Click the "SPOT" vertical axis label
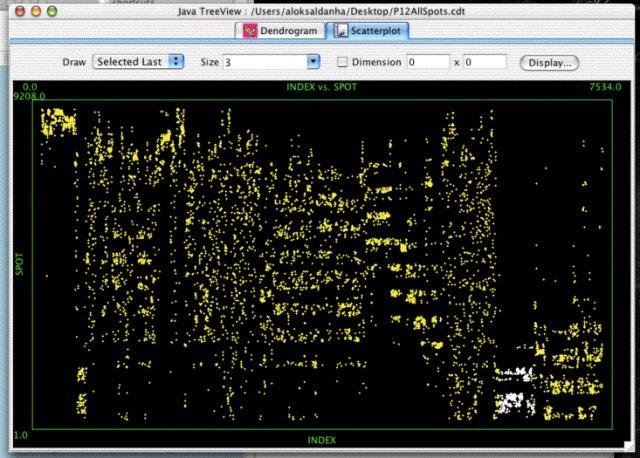640x458 pixels. pos(19,264)
